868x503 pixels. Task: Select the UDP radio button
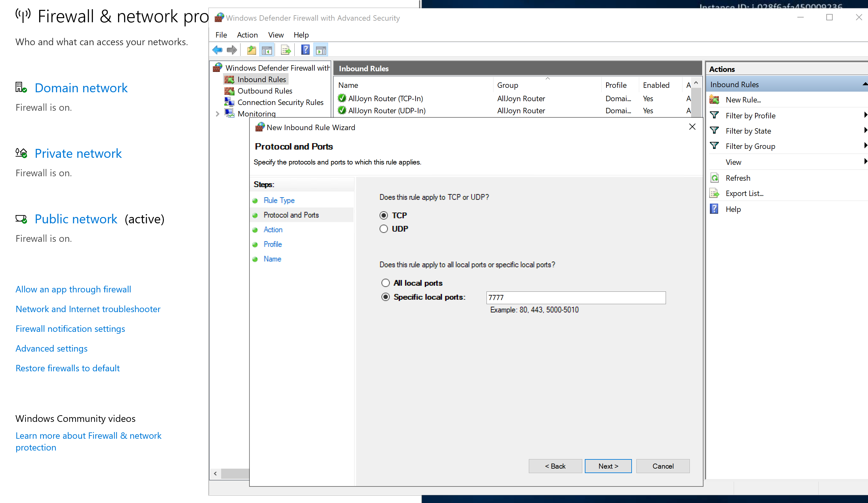384,229
